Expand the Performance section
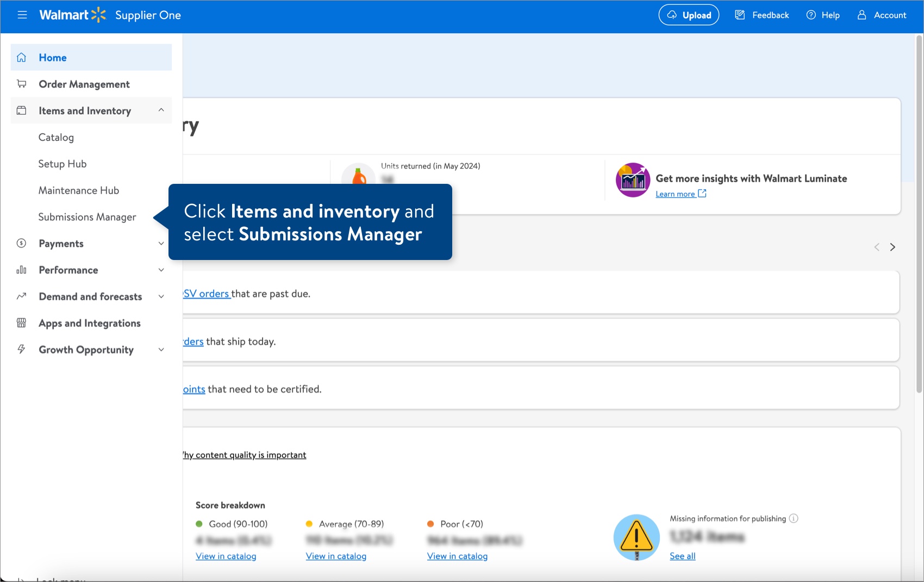The height and width of the screenshot is (582, 924). tap(161, 270)
